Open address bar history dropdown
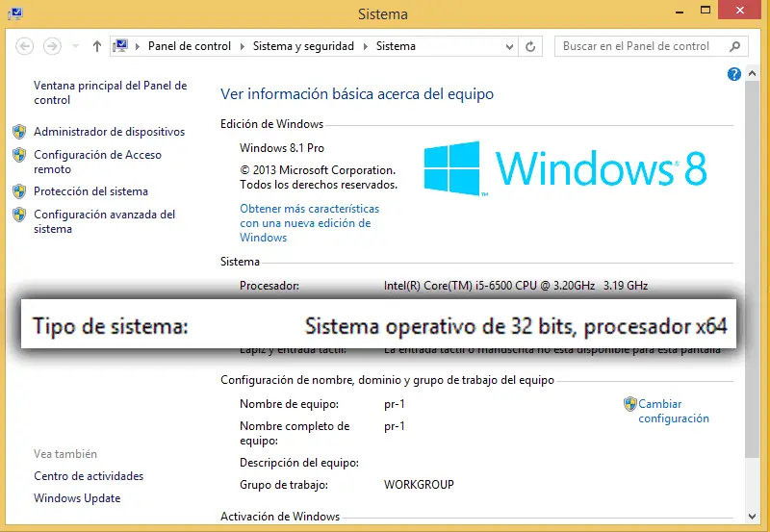 509,46
